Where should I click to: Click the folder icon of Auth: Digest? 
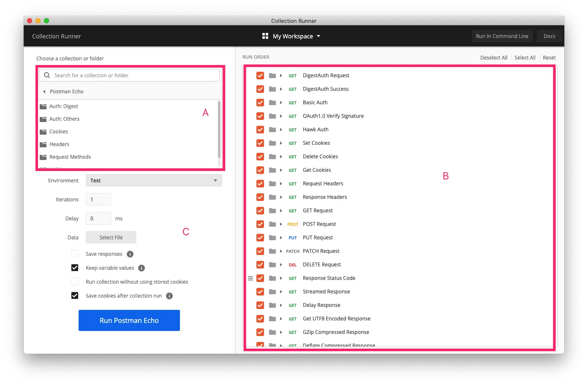(x=43, y=106)
